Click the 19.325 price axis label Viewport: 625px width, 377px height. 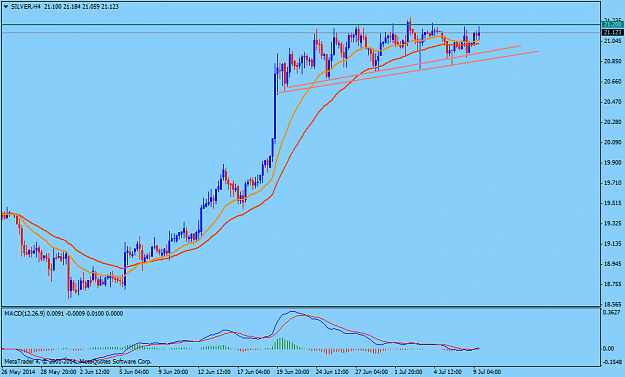pos(613,224)
